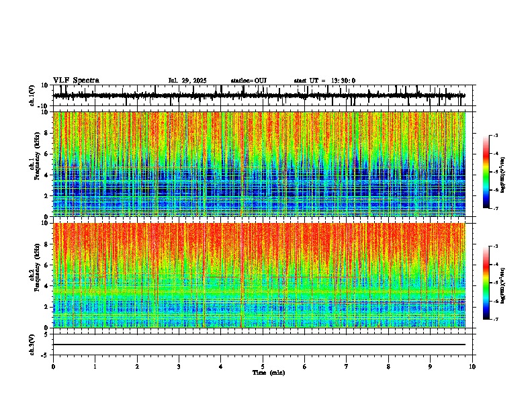This screenshot has width=532, height=411.
Task: Click the ch.1(V) waveform axis label
Action: pos(32,95)
